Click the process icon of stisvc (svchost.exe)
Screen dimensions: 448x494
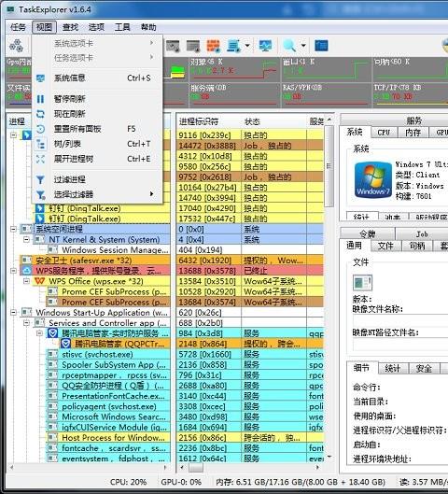(52, 354)
